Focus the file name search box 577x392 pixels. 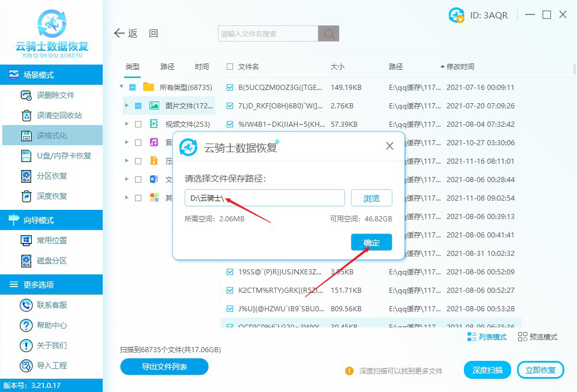tap(268, 33)
